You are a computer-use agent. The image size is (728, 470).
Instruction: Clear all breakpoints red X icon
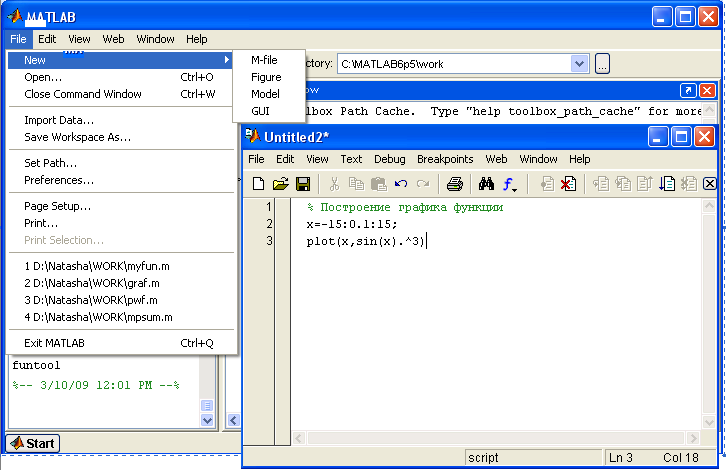pos(569,184)
